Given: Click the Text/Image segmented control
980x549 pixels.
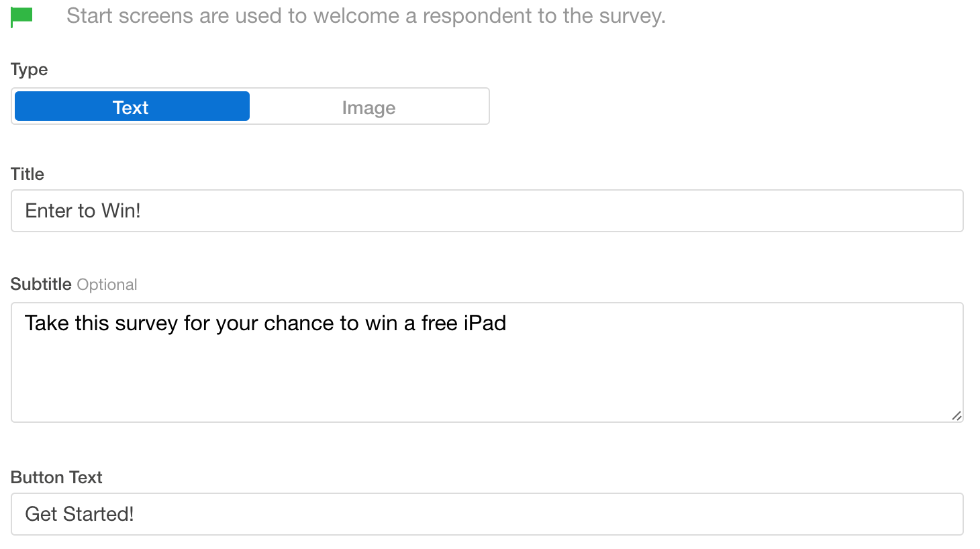Looking at the screenshot, I should click(250, 106).
